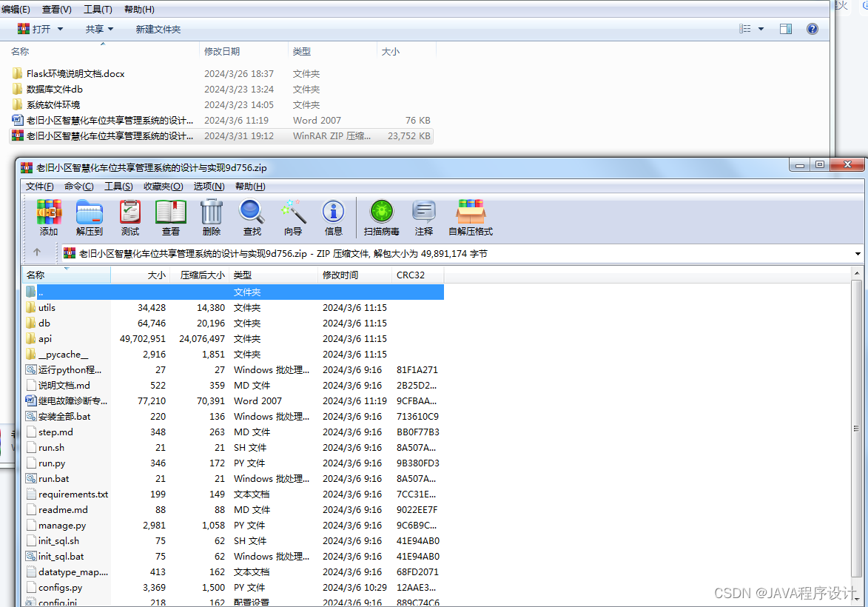Sort Explorer list by 类型 column header
The height and width of the screenshot is (607, 868).
tap(332, 51)
